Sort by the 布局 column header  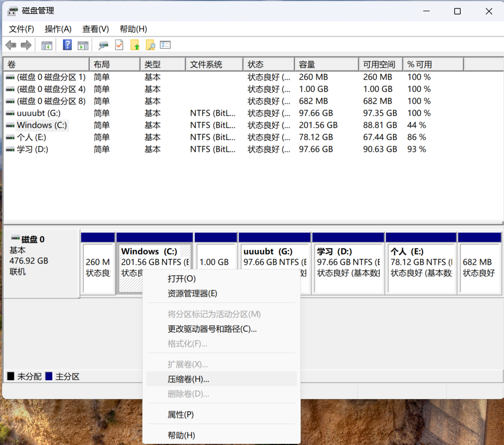pyautogui.click(x=114, y=65)
